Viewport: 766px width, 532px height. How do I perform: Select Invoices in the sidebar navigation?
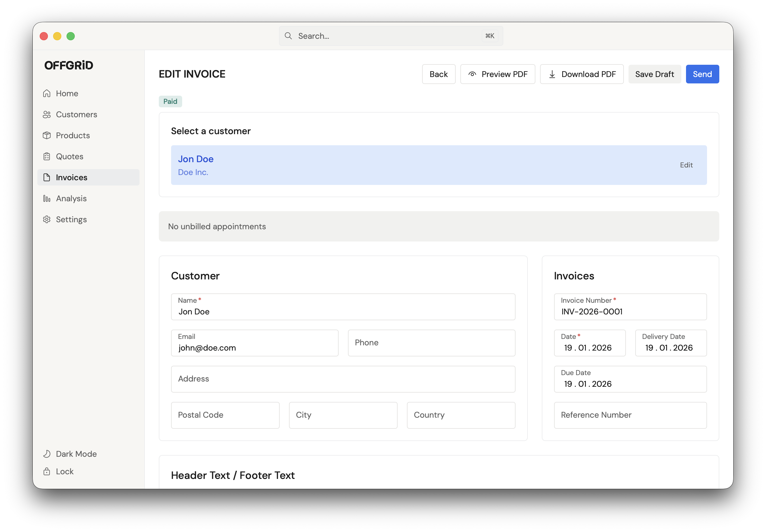pyautogui.click(x=72, y=177)
